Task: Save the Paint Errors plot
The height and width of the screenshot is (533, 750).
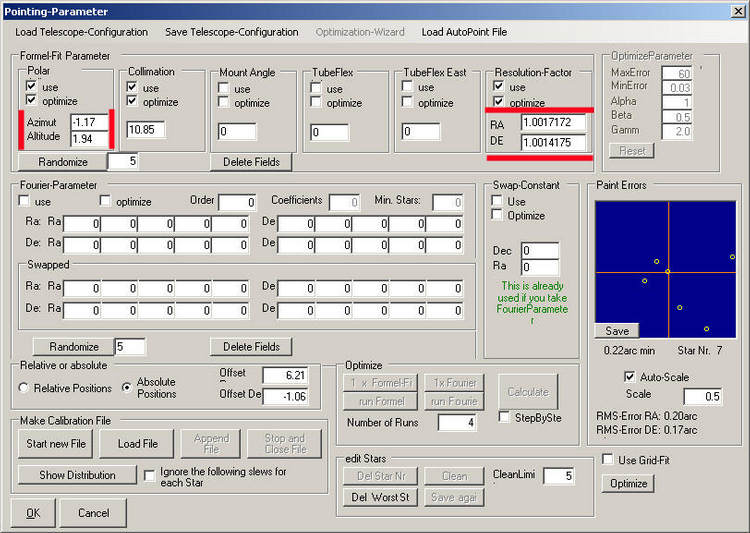Action: tap(617, 331)
